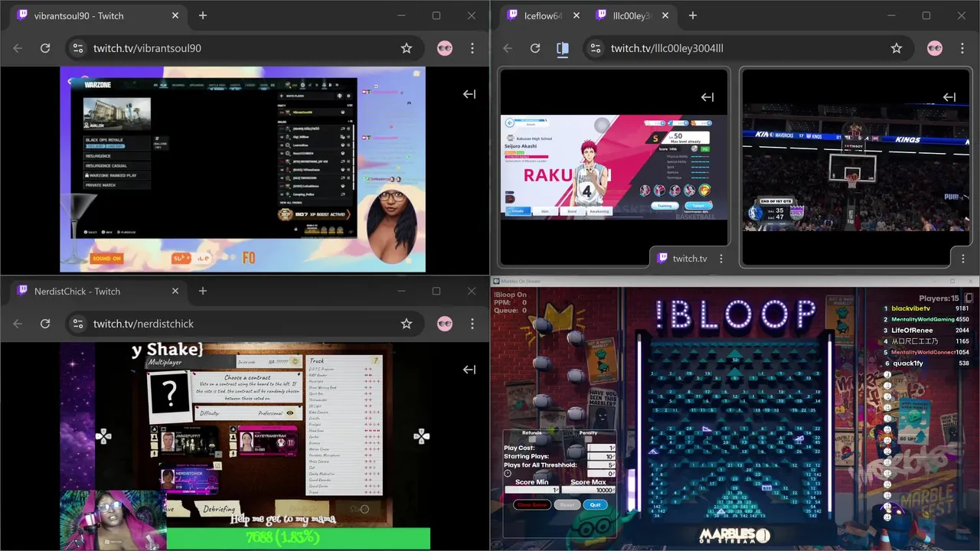
Task: Click Truck panel question mark icon
Action: pyautogui.click(x=375, y=360)
